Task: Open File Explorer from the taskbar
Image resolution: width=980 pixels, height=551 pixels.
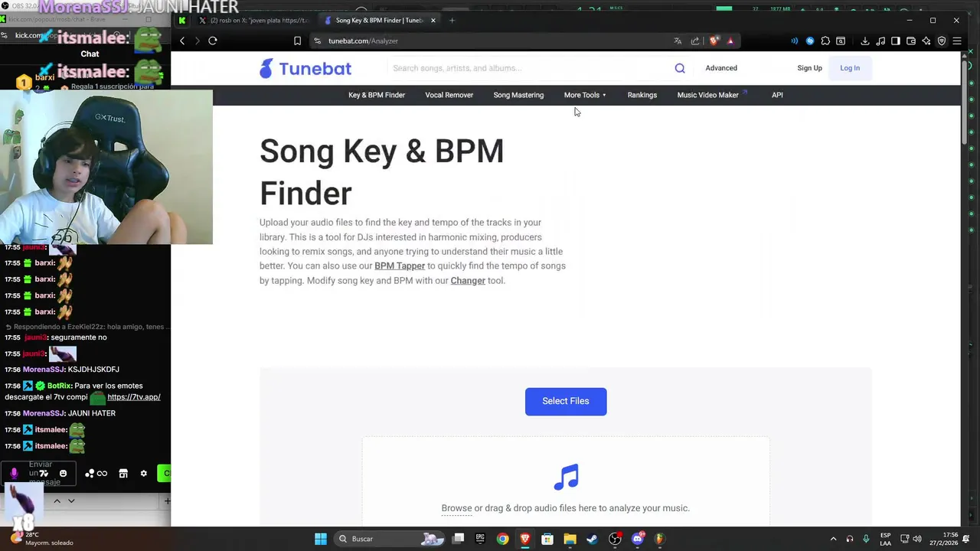Action: [x=570, y=539]
